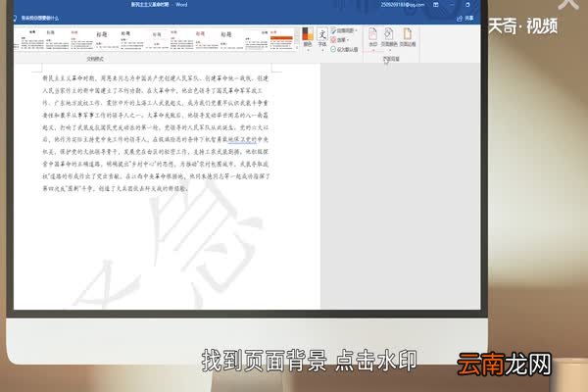Click the Share (共享) button
The height and width of the screenshot is (392, 588).
click(465, 18)
